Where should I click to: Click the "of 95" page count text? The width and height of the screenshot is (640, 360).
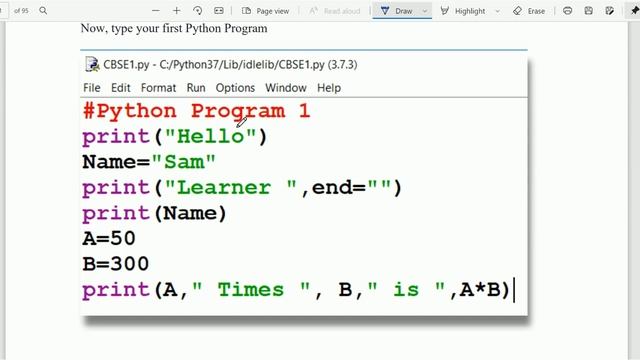pos(21,11)
